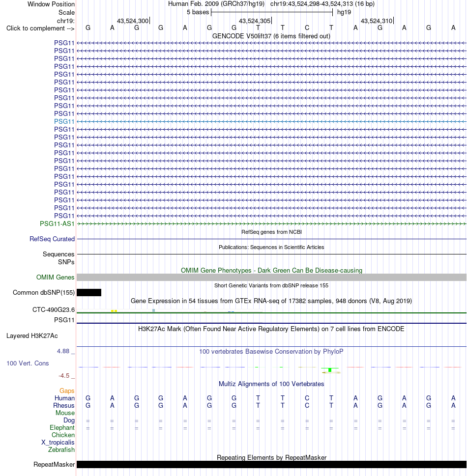The width and height of the screenshot is (467, 476).
Task: Click the gray OMIM Genes bar
Action: [x=271, y=277]
